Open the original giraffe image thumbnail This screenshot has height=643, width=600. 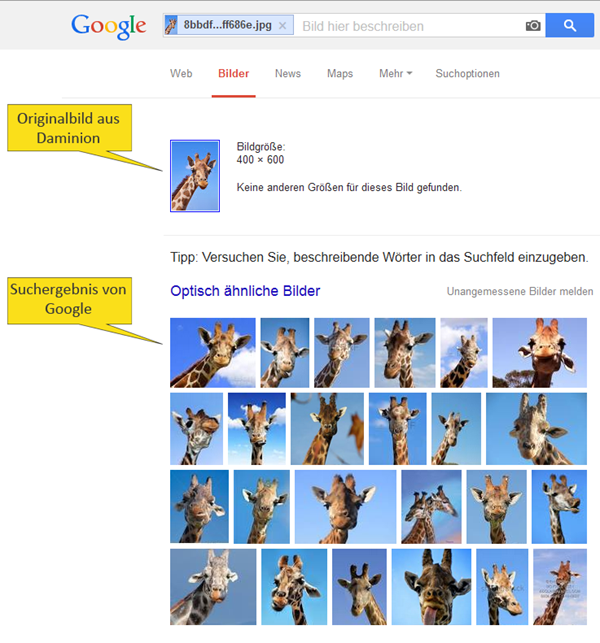tap(195, 176)
